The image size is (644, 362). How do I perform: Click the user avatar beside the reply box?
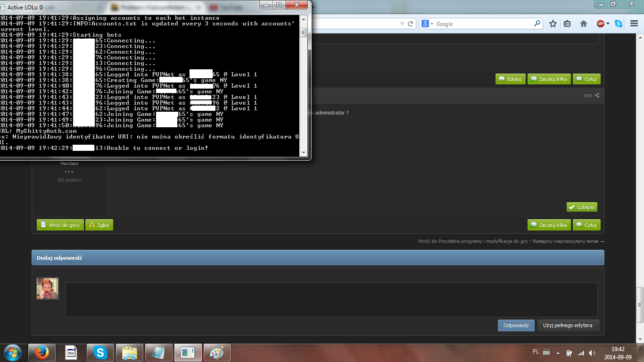48,288
